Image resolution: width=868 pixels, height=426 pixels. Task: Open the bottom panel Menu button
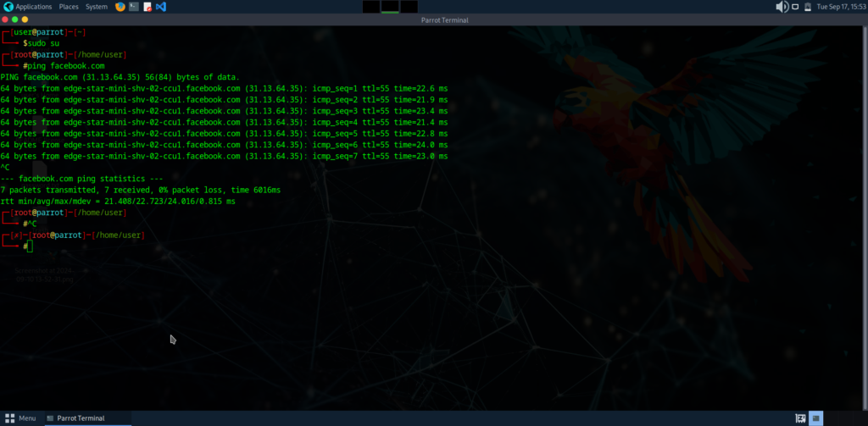(x=20, y=418)
